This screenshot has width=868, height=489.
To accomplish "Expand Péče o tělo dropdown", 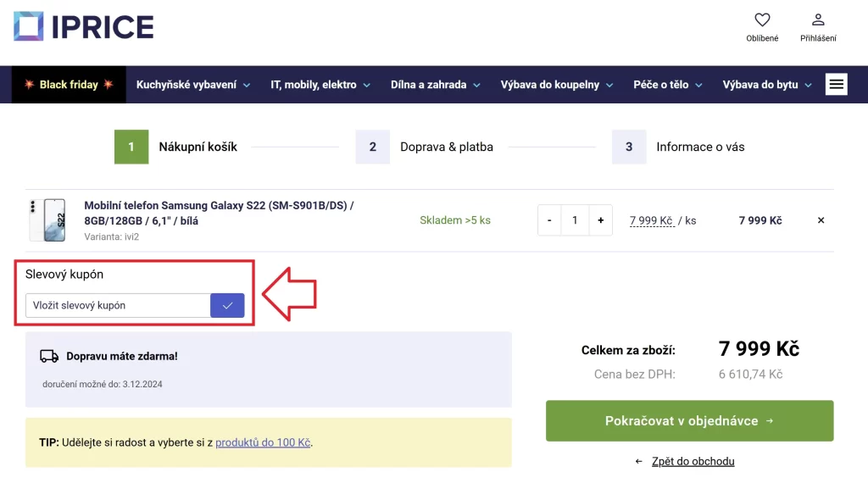I will [x=668, y=85].
